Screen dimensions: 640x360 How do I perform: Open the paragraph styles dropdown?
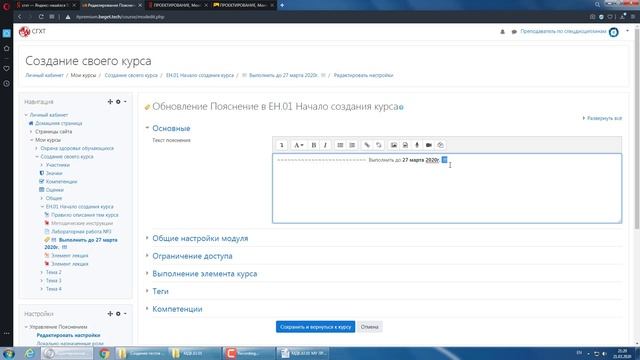click(x=299, y=145)
